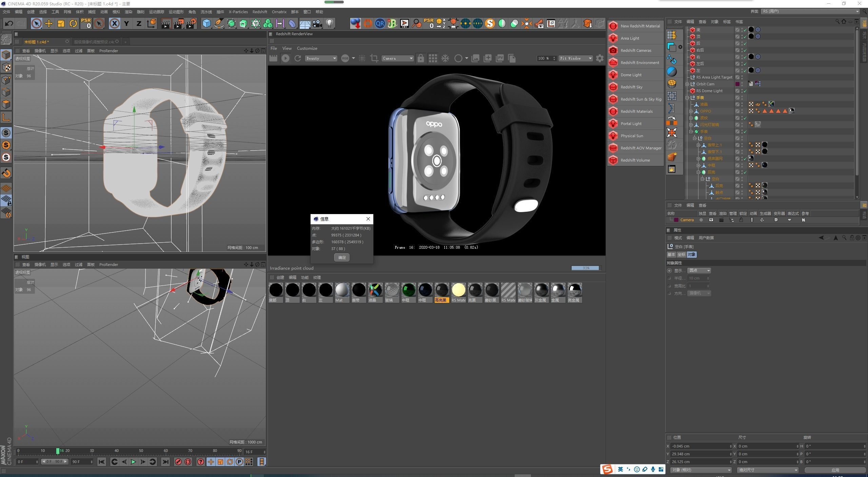868x477 pixels.
Task: Toggle X axis lock icon
Action: coord(115,23)
